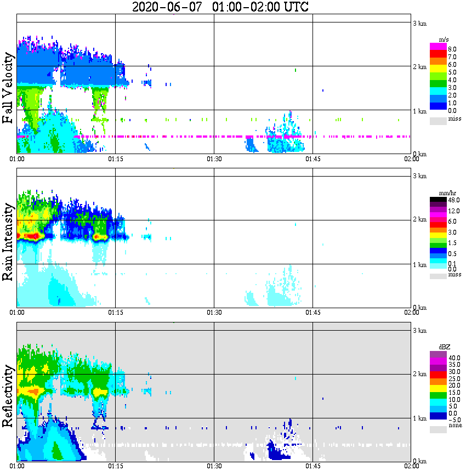The height and width of the screenshot is (476, 466).
Task: Click the 3 km label of Reflectivity plot
Action: [x=419, y=331]
